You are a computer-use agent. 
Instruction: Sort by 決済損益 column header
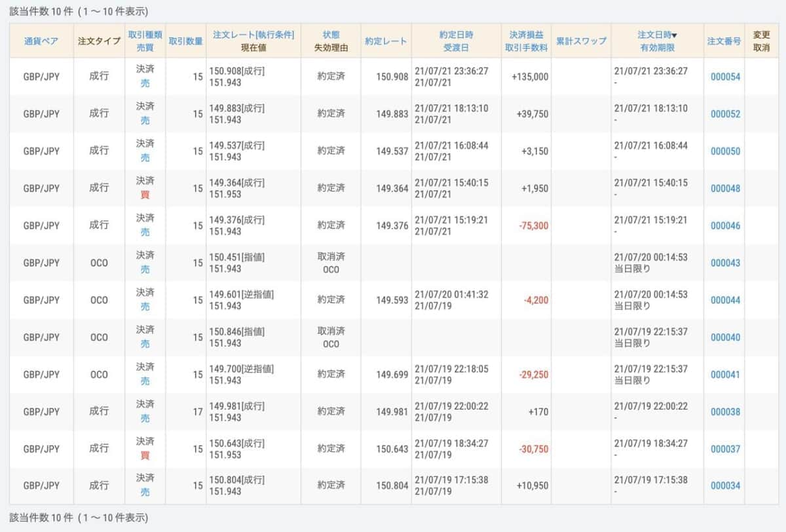pos(527,35)
